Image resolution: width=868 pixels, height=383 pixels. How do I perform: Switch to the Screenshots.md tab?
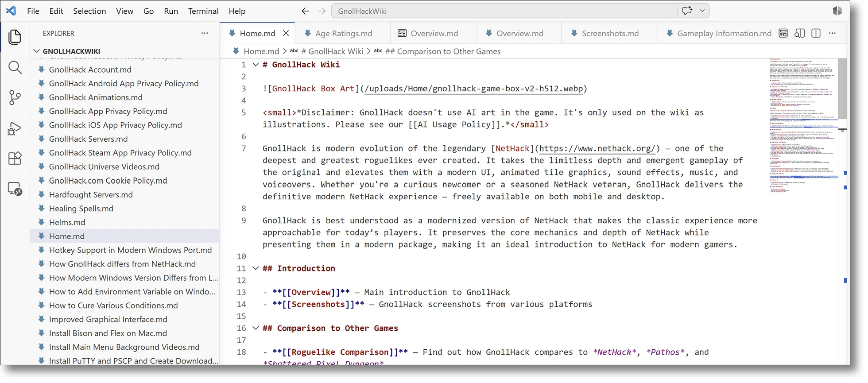tap(609, 33)
